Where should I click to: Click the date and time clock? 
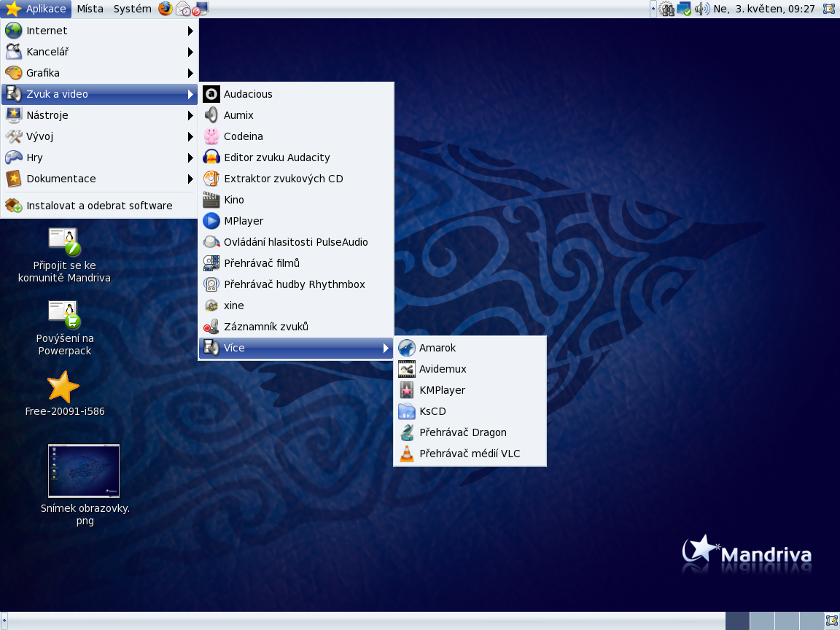click(764, 9)
